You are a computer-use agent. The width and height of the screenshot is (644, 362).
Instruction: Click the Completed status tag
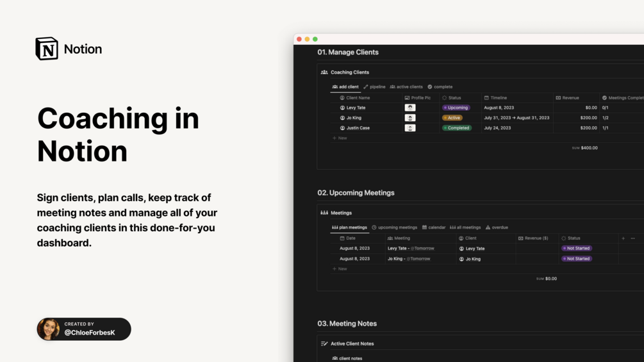tap(457, 128)
